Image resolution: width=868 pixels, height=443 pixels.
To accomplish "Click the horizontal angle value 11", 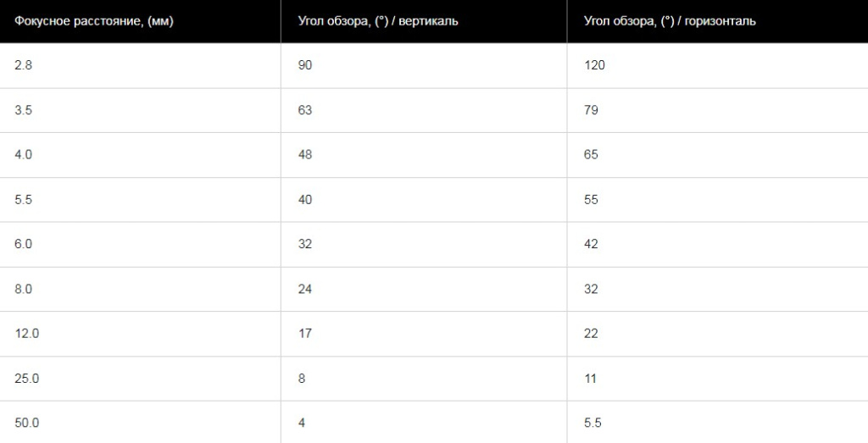I will coord(591,379).
